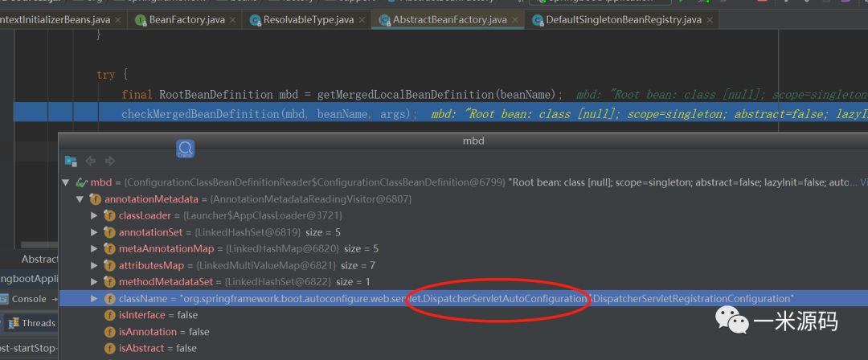Close the AbstractBeanFactory.java tab
The width and height of the screenshot is (868, 360).
pyautogui.click(x=515, y=21)
